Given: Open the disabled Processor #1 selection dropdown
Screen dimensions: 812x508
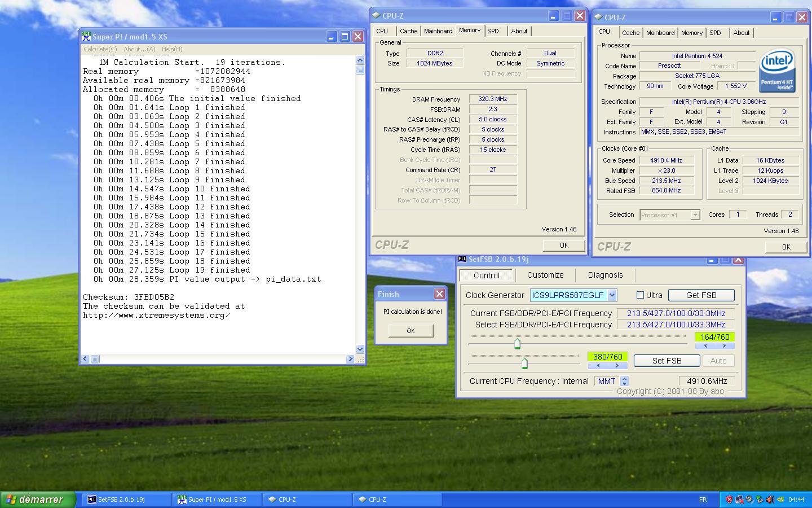Looking at the screenshot, I should pos(695,214).
